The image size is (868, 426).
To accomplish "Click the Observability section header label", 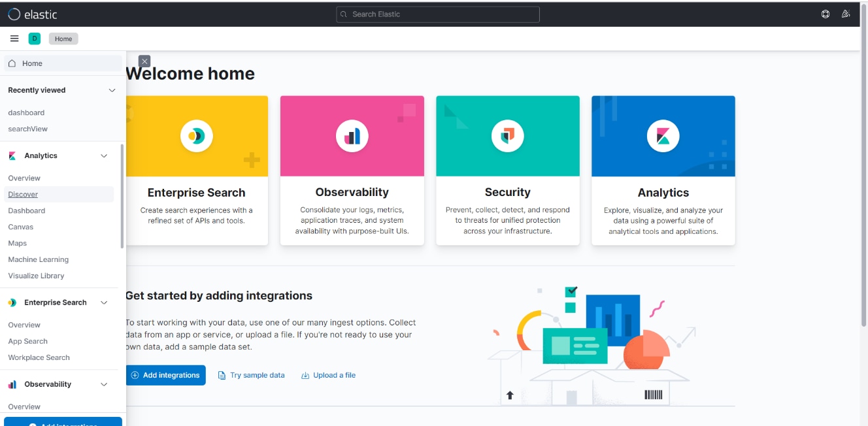I will (x=48, y=384).
